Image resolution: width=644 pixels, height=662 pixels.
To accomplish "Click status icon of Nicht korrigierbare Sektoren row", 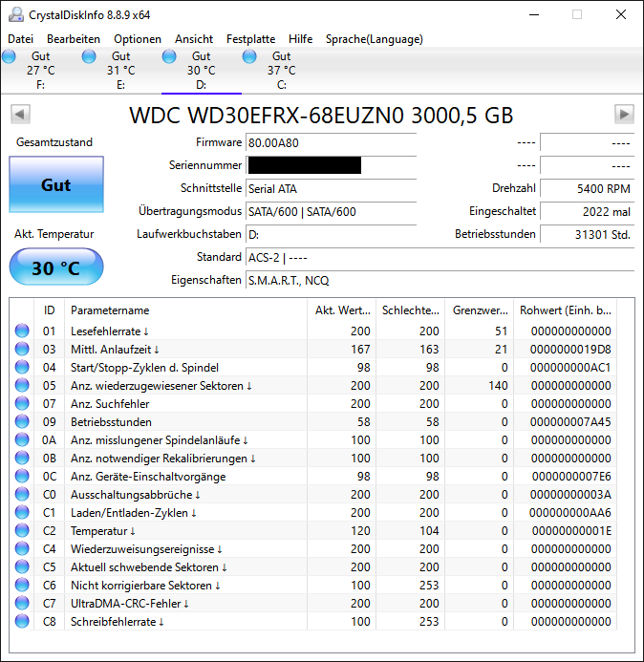I will [x=22, y=585].
